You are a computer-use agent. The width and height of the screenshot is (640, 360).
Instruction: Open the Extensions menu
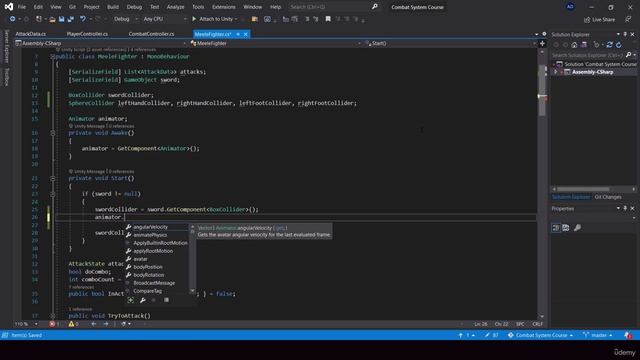[223, 7]
